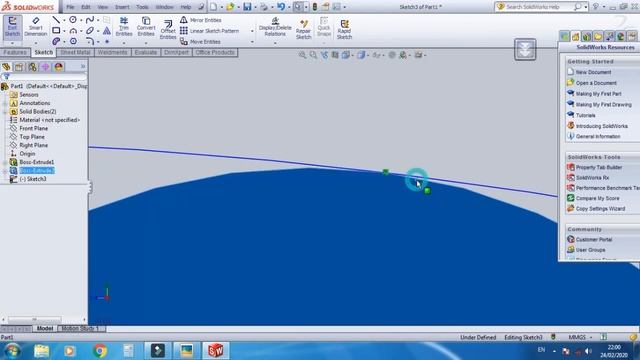640x360 pixels.
Task: Open PropertyManager tab icon
Action: 19,67
